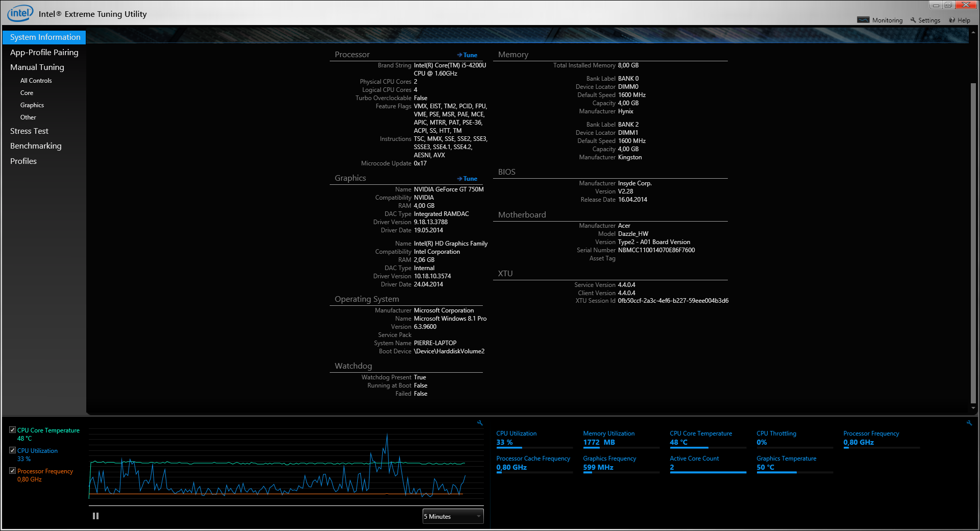
Task: Click the CPU Throttling tile
Action: coord(795,439)
